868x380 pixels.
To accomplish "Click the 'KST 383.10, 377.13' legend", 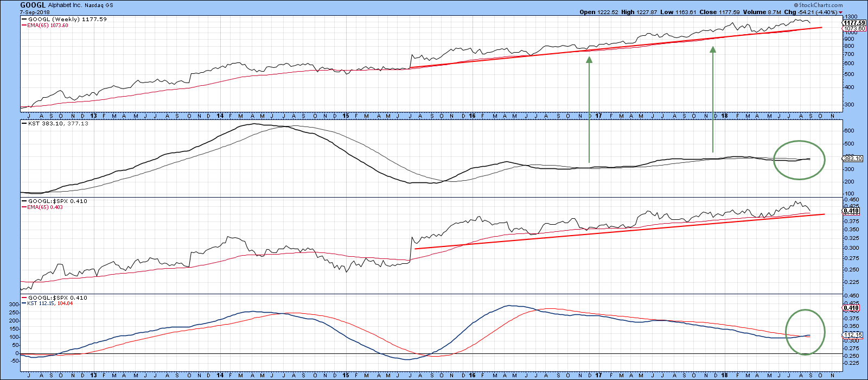I will click(54, 124).
